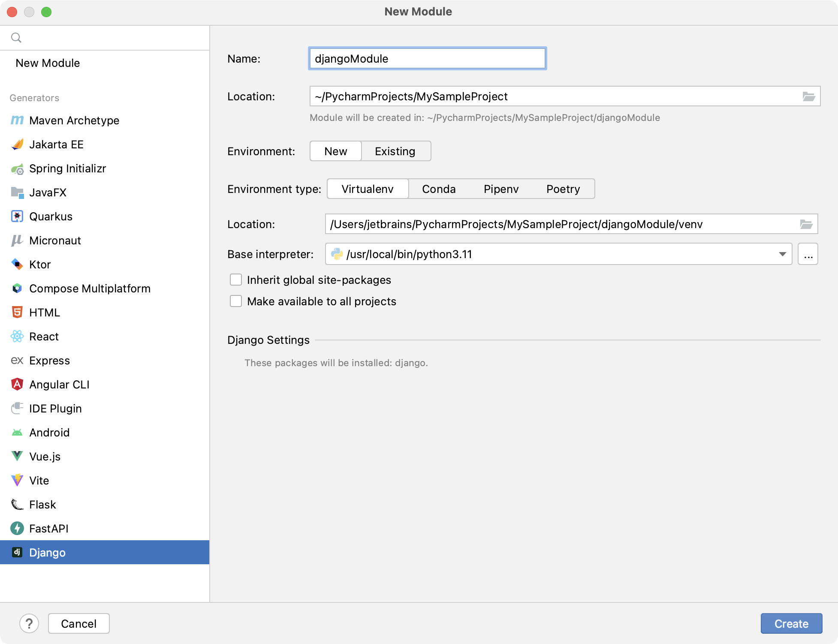Viewport: 838px width, 644px height.
Task: Select the Angular CLI icon
Action: point(17,385)
